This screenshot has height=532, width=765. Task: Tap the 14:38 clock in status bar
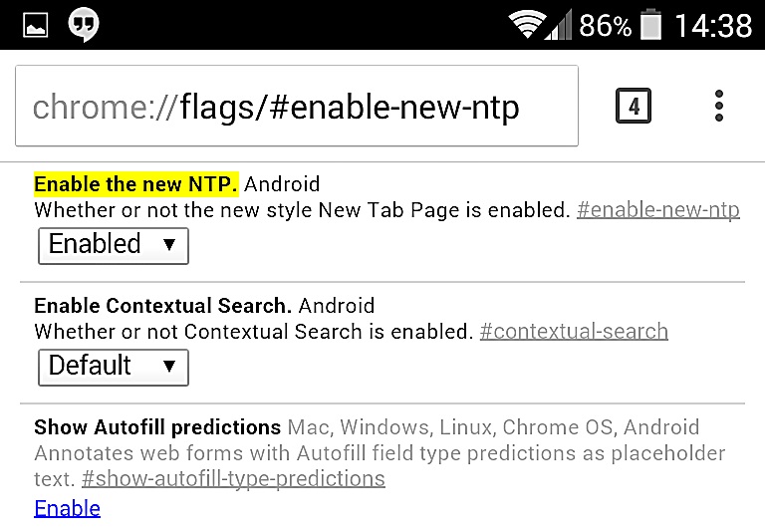(713, 25)
